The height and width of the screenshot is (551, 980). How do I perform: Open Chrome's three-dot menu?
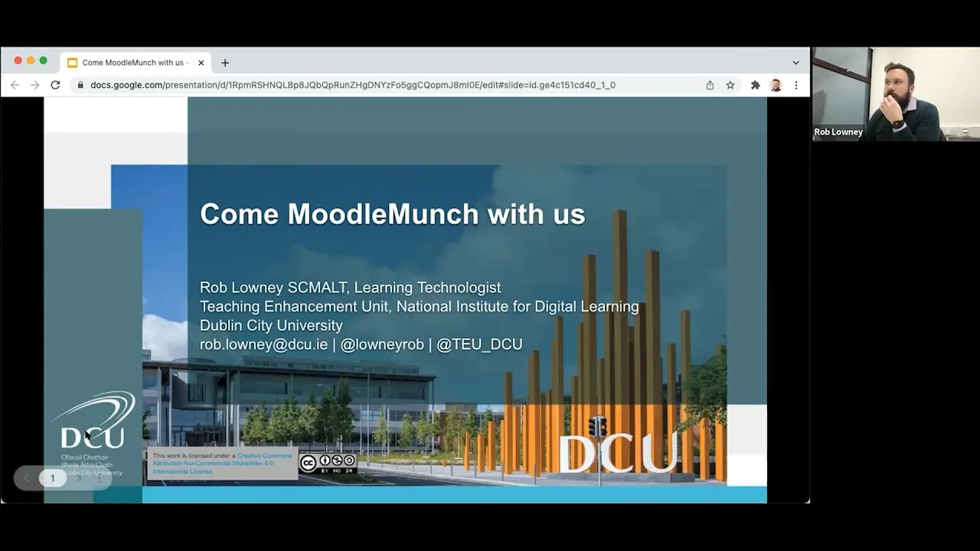796,85
